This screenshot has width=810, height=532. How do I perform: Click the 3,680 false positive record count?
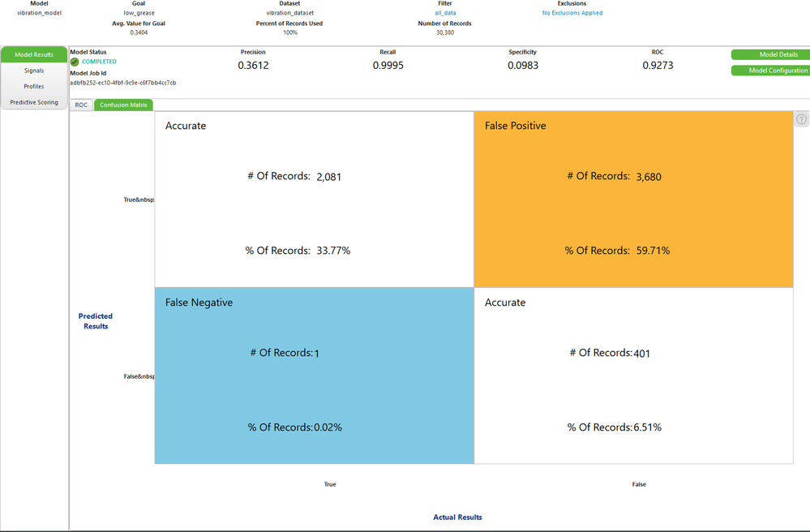coord(649,177)
